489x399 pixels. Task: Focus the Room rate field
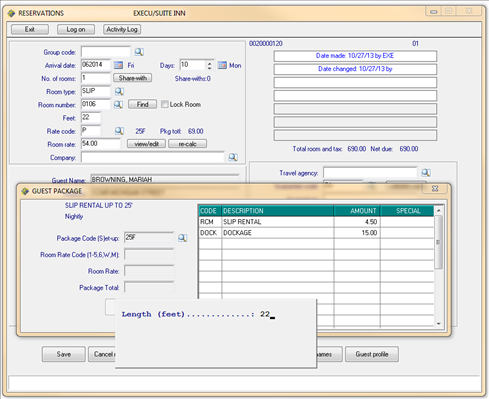point(101,144)
